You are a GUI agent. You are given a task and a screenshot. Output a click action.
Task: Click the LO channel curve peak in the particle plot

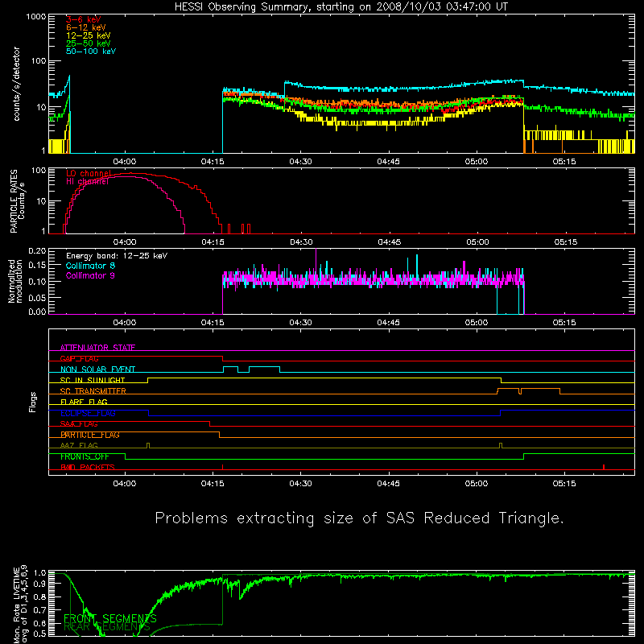tap(131, 173)
